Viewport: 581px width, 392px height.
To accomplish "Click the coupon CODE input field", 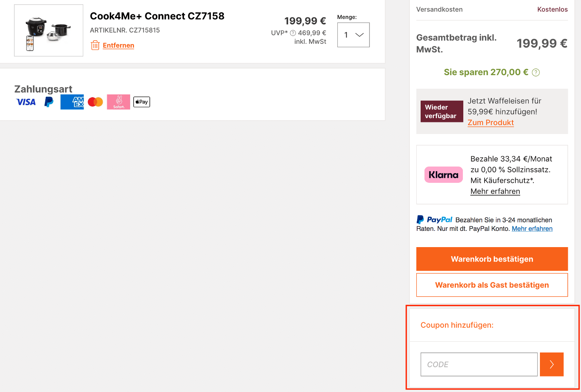I will [479, 364].
